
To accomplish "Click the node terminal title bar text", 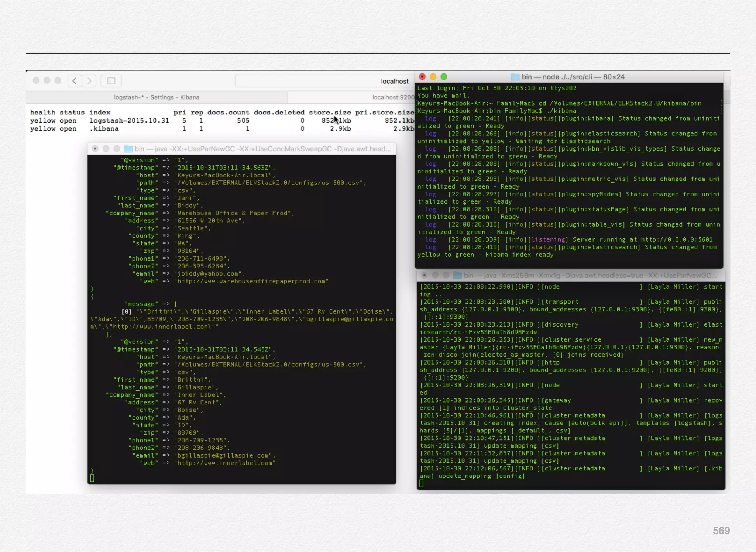I will (573, 77).
